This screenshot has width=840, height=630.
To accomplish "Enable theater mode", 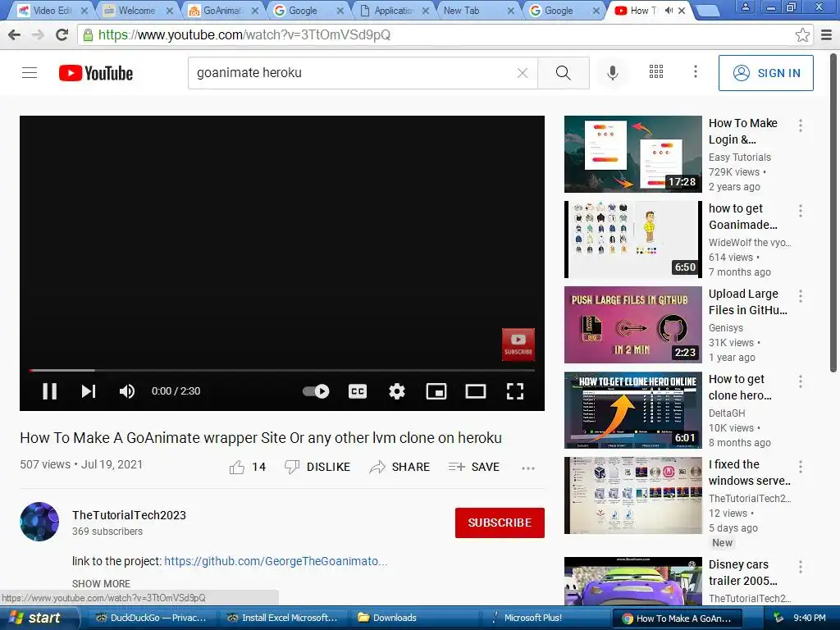I will click(x=476, y=391).
